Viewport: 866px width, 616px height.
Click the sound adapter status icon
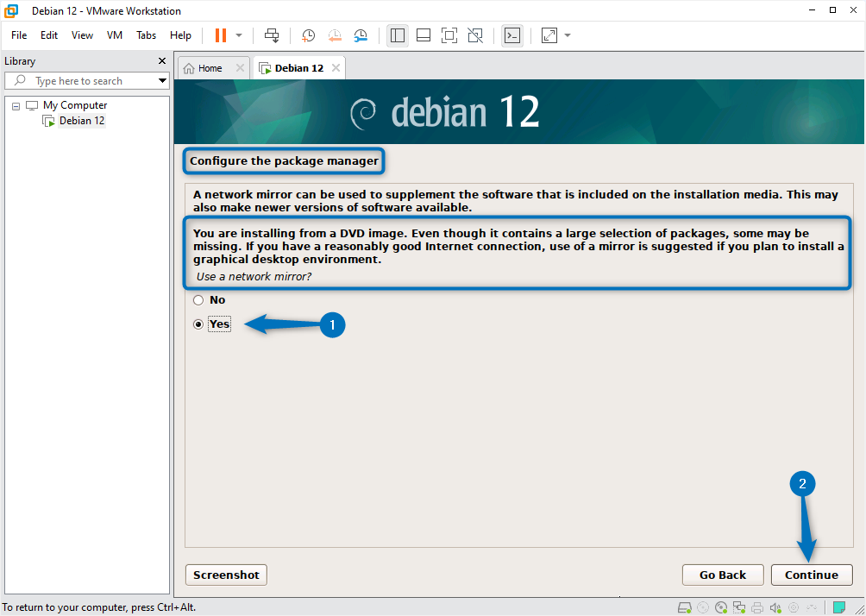[x=775, y=607]
